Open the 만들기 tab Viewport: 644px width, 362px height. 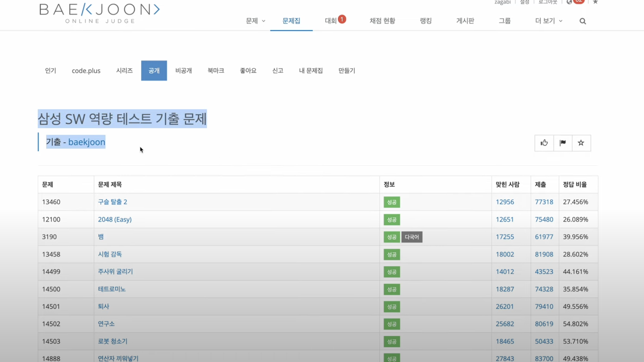(x=346, y=70)
